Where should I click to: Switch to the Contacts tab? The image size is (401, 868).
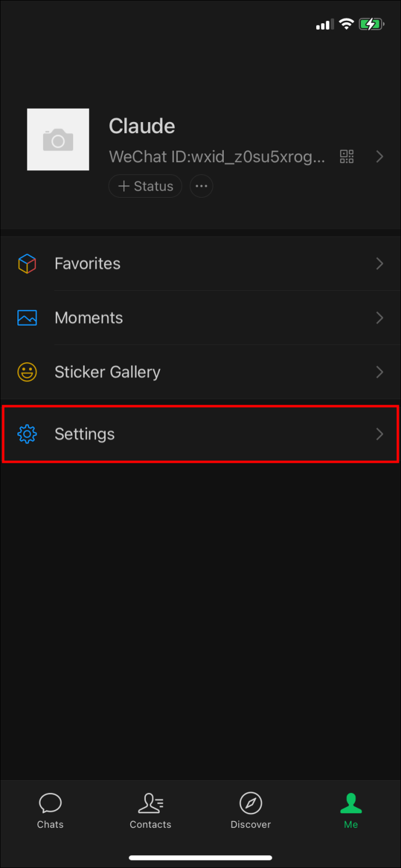[151, 811]
